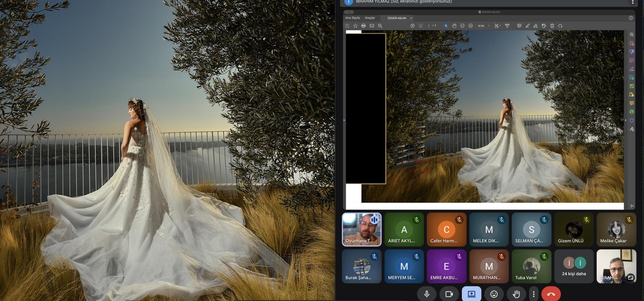Screen dimensions: 644x301
Task: Select the hand pan tool
Action: click(x=454, y=26)
